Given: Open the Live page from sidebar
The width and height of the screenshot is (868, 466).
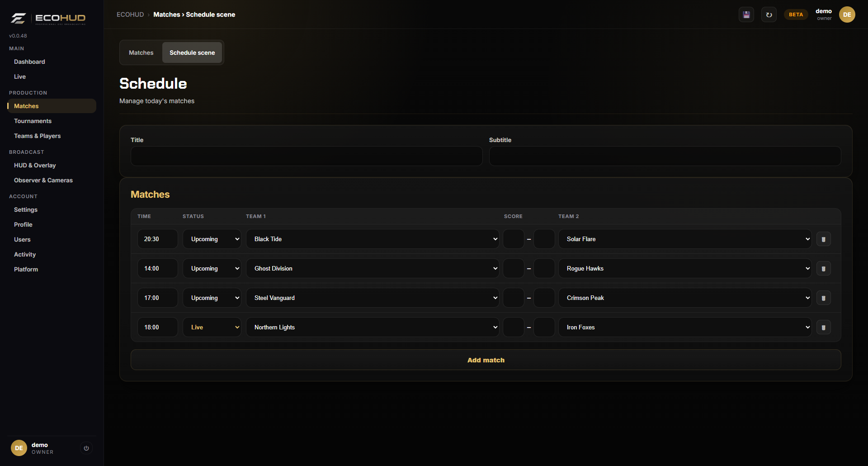Looking at the screenshot, I should (52, 76).
